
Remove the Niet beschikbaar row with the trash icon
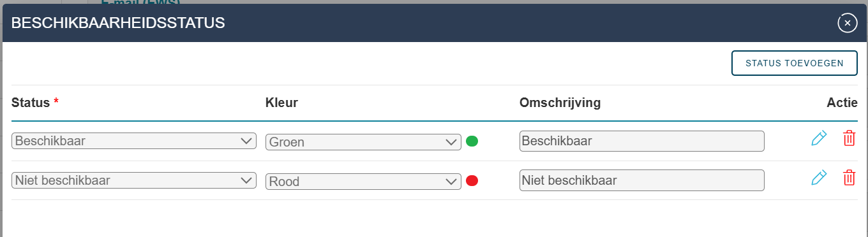tap(849, 178)
